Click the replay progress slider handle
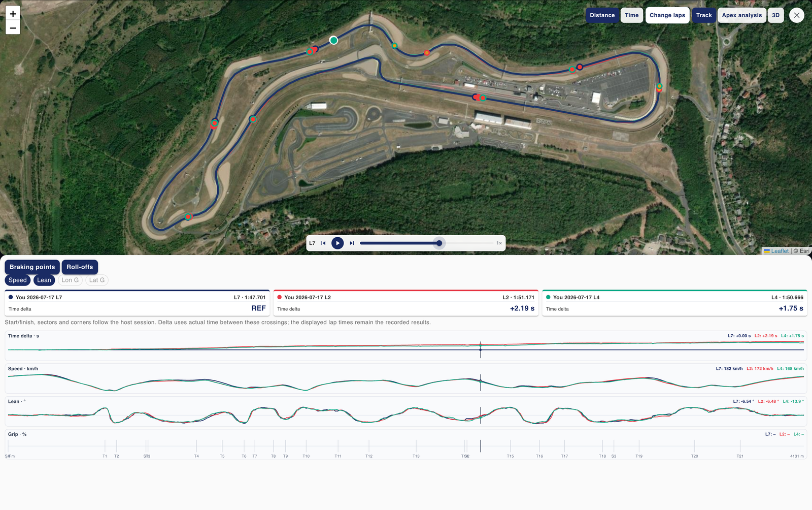The image size is (812, 510). [439, 243]
